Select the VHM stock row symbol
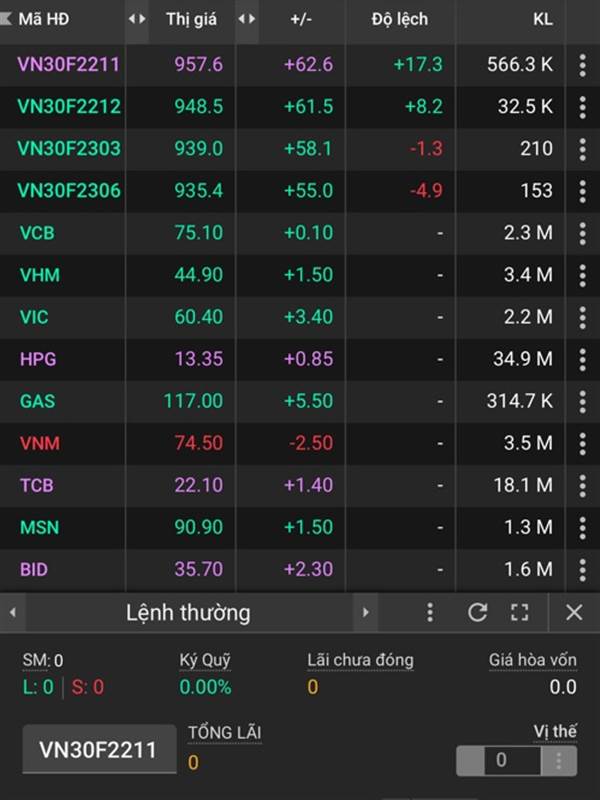The width and height of the screenshot is (600, 800). (40, 275)
